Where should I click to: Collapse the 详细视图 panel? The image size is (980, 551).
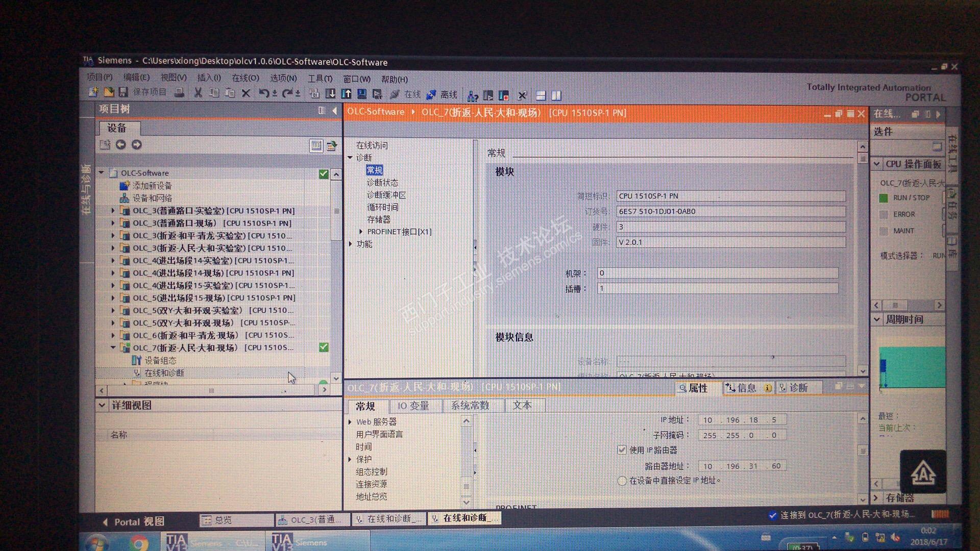tap(102, 405)
